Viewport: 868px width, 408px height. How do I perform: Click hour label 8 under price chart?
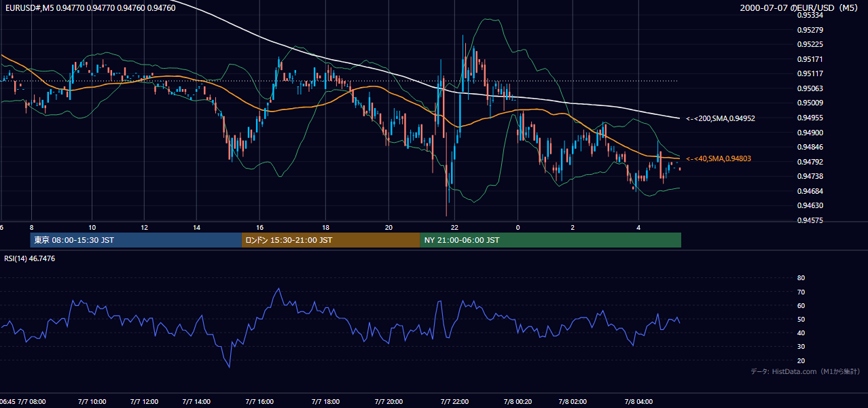(31, 227)
